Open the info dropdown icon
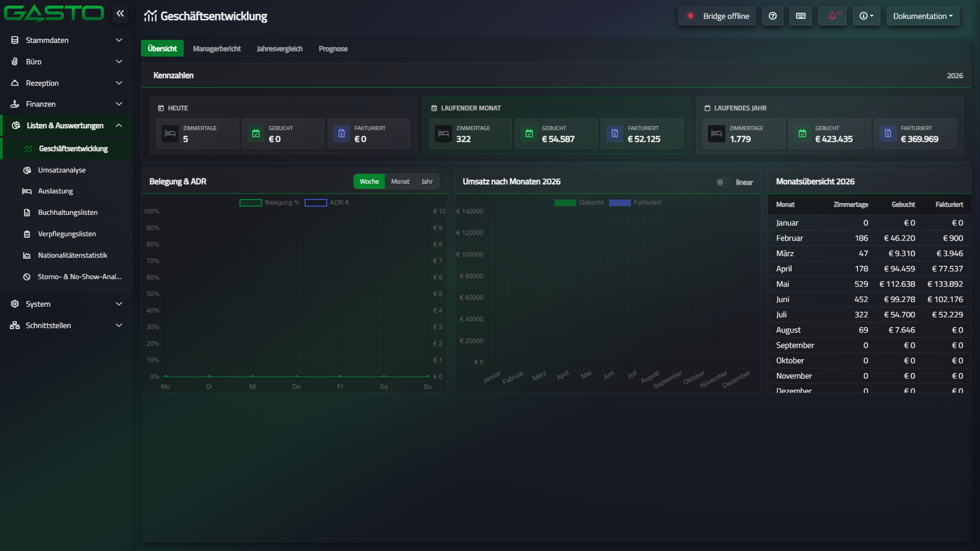Viewport: 980px width, 551px height. tap(866, 16)
